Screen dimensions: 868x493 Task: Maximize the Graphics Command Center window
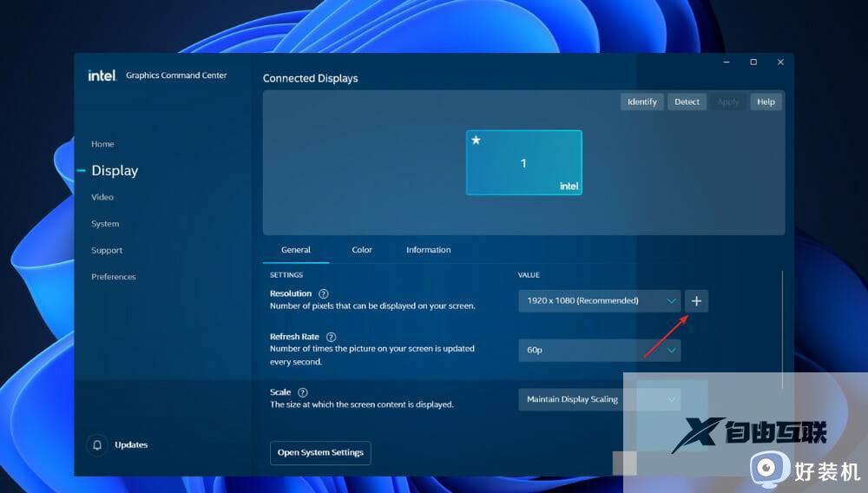(753, 62)
